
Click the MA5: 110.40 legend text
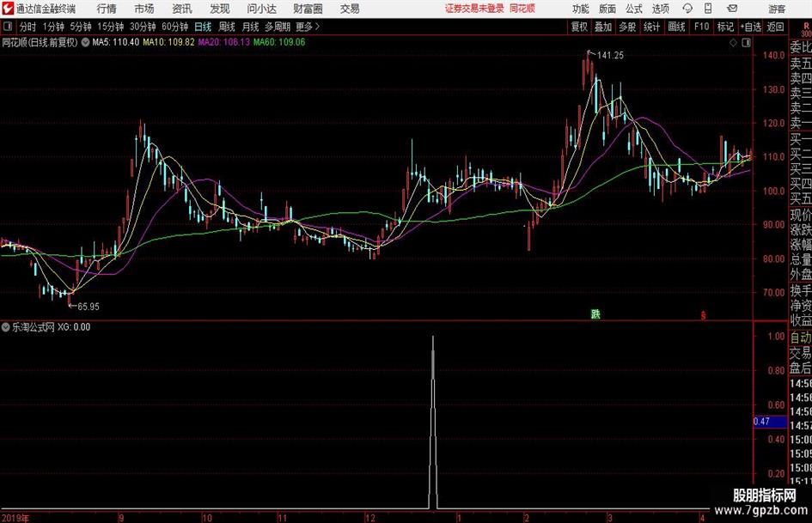[x=115, y=42]
